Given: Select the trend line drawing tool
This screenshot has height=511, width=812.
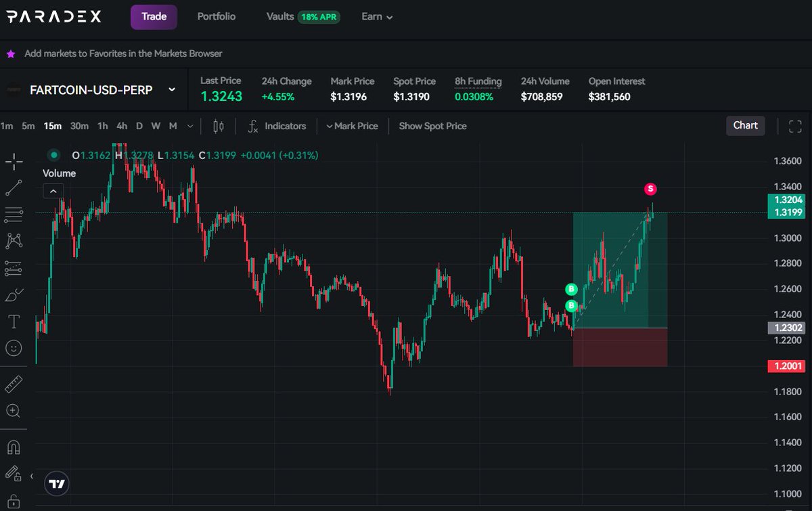Looking at the screenshot, I should [14, 188].
